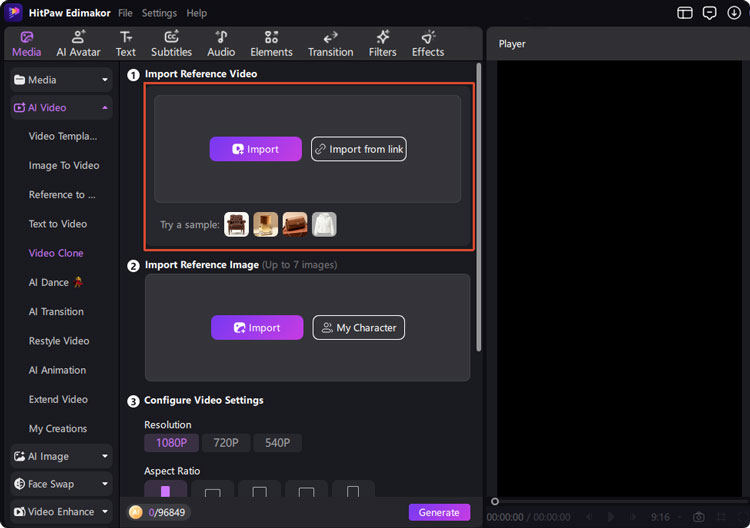The width and height of the screenshot is (750, 528).
Task: Try the brown leather bag sample thumbnail
Action: coord(295,224)
